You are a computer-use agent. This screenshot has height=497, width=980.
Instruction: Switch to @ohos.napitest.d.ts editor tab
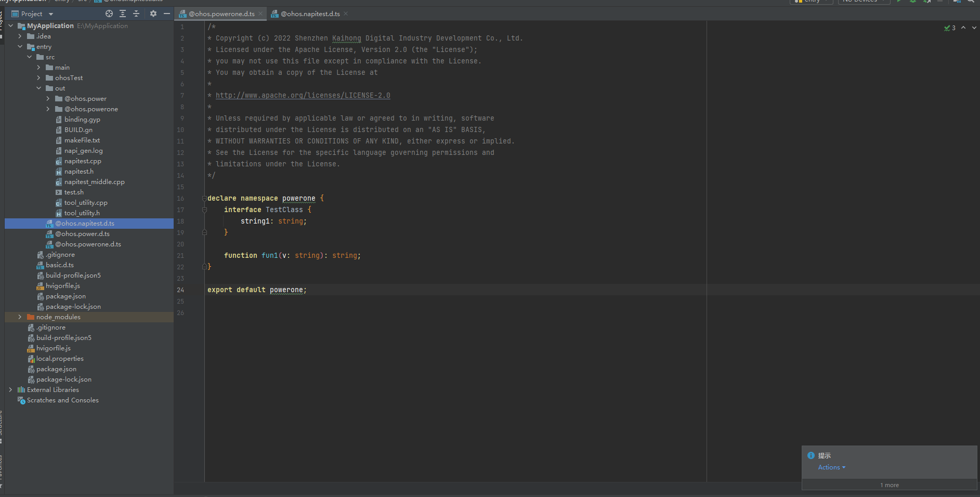(310, 14)
